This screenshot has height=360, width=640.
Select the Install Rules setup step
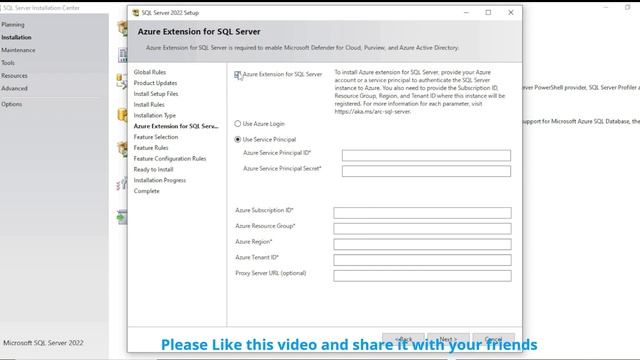(149, 104)
